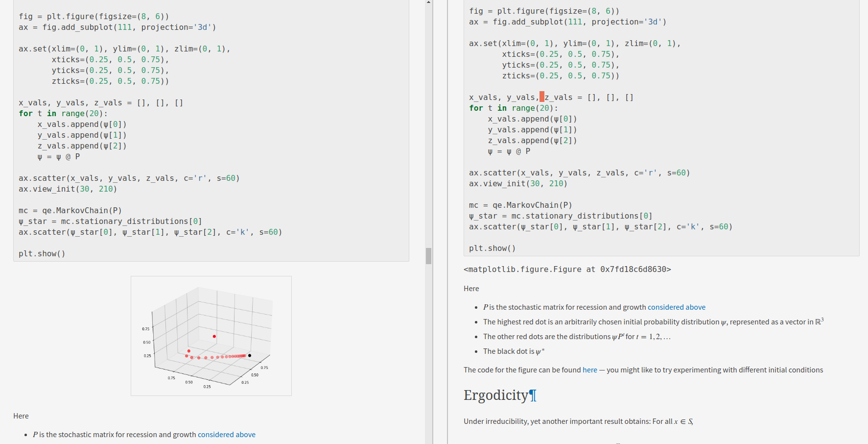Click the "zticks=(0.25, 0.5, 0.75))" line in left pane
Screen dimensions: 868x444
pos(110,81)
